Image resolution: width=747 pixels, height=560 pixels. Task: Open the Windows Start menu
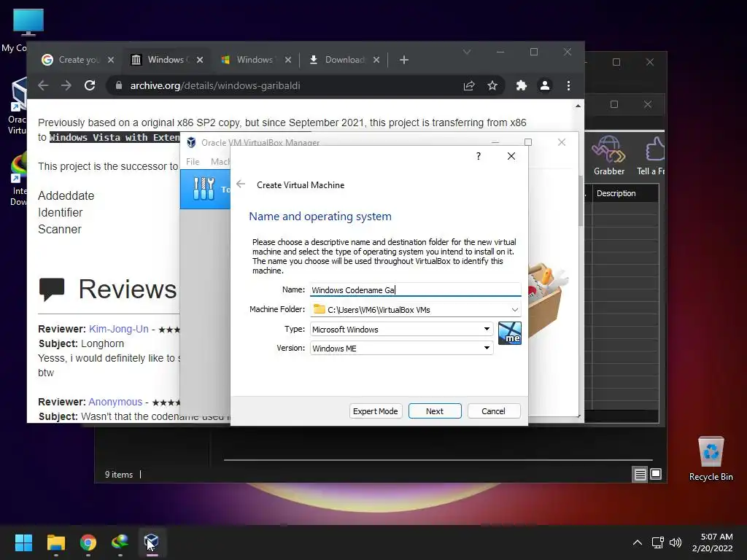coord(23,542)
